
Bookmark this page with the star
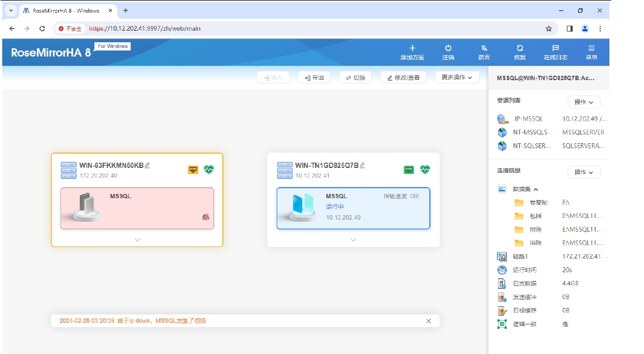548,29
